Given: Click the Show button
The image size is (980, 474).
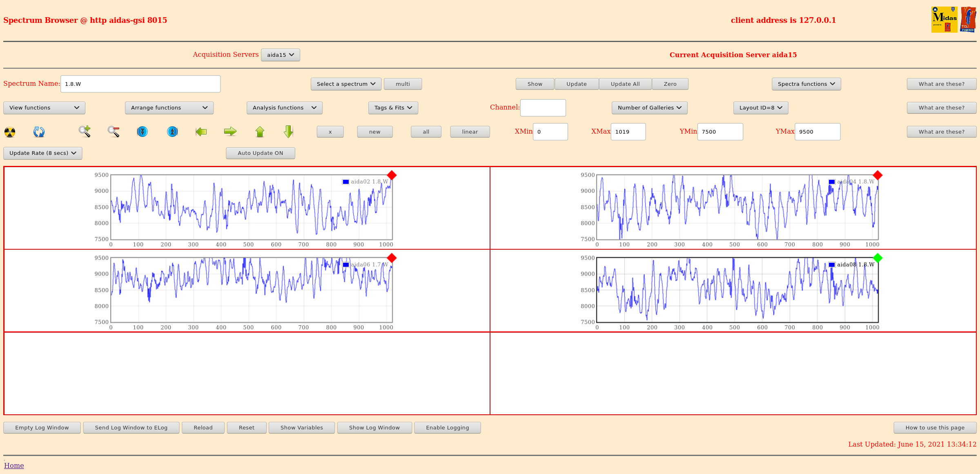Looking at the screenshot, I should point(535,84).
